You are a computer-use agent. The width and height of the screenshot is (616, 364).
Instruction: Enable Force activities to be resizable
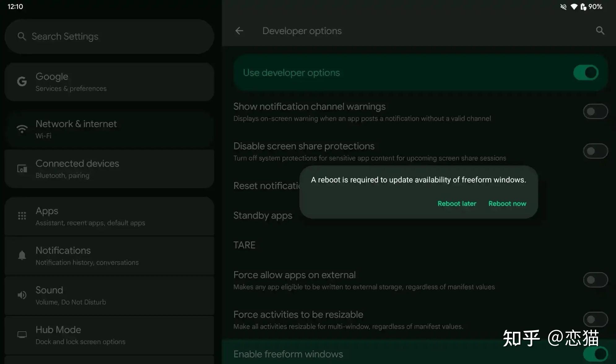pos(596,319)
